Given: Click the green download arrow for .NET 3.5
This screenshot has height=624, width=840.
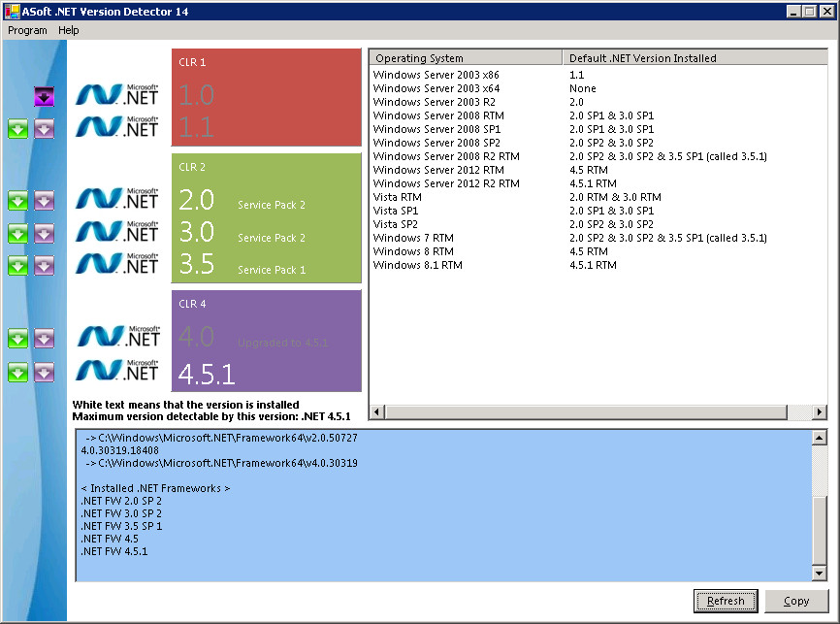Looking at the screenshot, I should pos(16,265).
